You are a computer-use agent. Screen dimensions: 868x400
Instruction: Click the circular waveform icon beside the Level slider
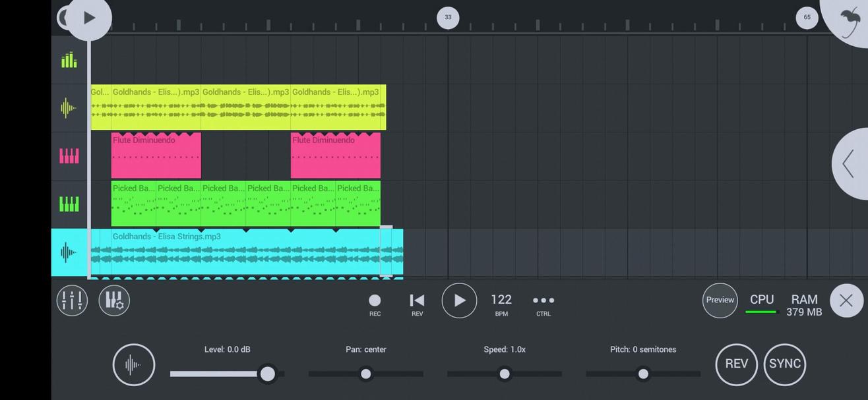pyautogui.click(x=134, y=364)
